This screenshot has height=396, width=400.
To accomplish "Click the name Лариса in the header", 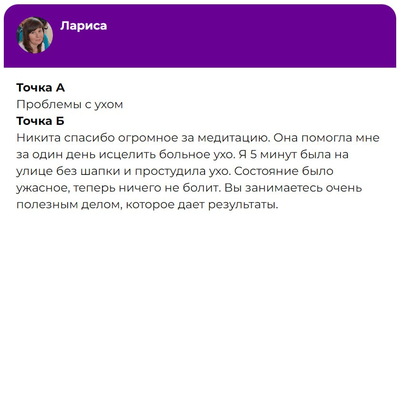I will click(84, 26).
